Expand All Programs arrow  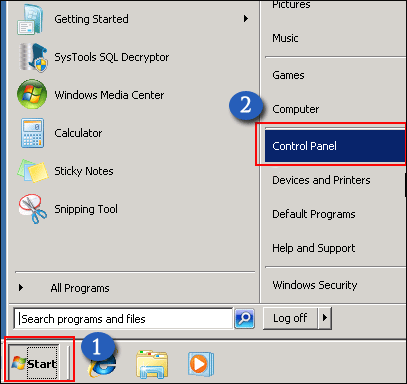tap(21, 288)
